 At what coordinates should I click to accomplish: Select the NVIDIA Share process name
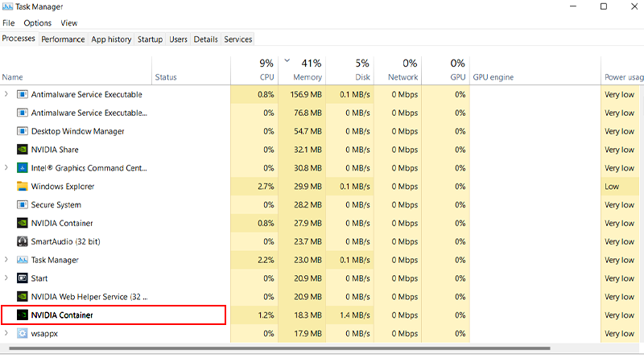click(x=55, y=150)
